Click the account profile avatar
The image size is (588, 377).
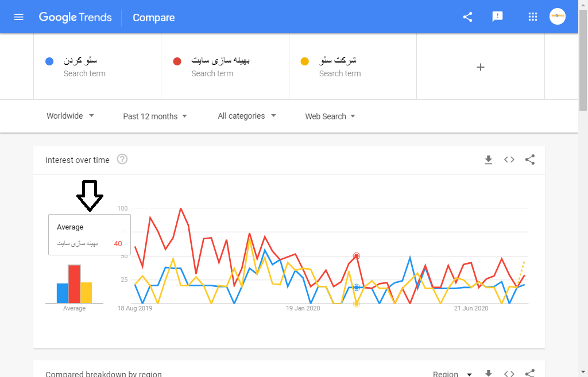click(x=558, y=17)
